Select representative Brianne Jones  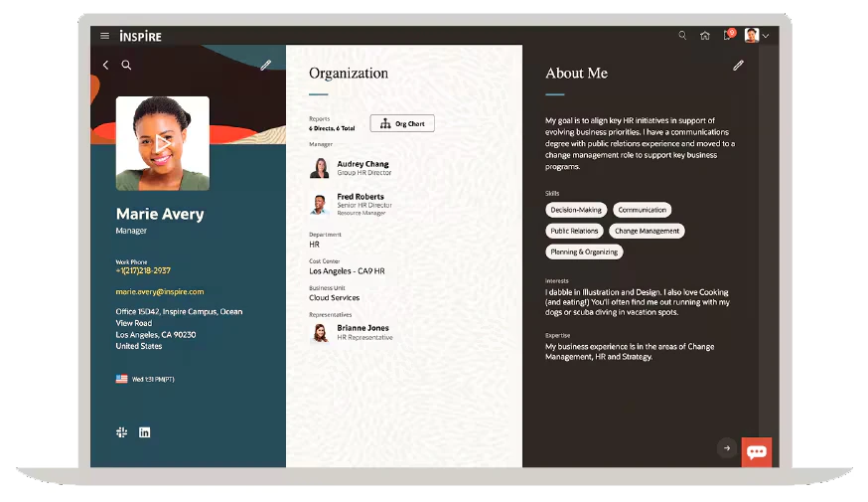point(363,328)
